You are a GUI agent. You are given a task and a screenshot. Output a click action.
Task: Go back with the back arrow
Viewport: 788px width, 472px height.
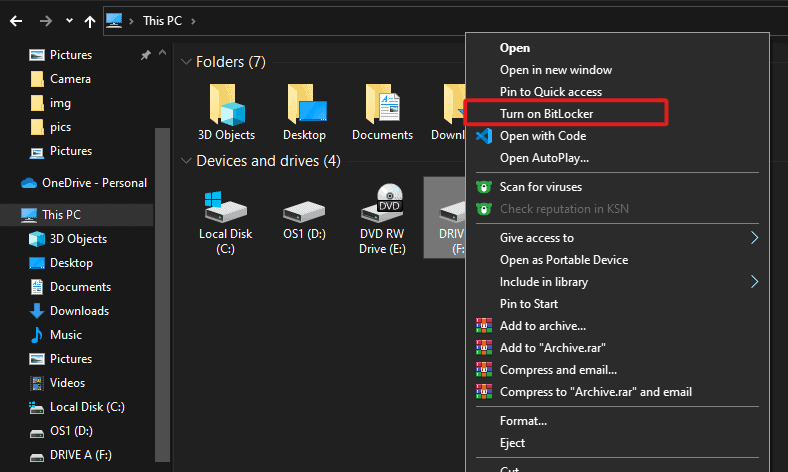pos(16,21)
